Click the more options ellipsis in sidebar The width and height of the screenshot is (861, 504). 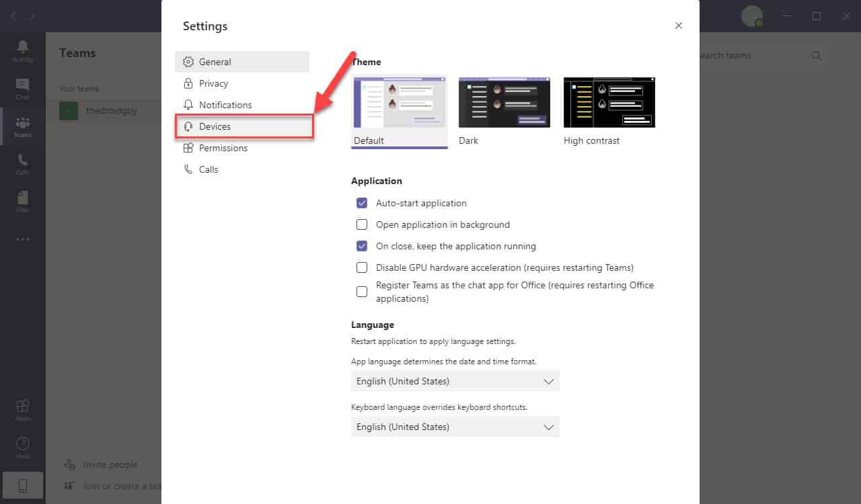22,239
